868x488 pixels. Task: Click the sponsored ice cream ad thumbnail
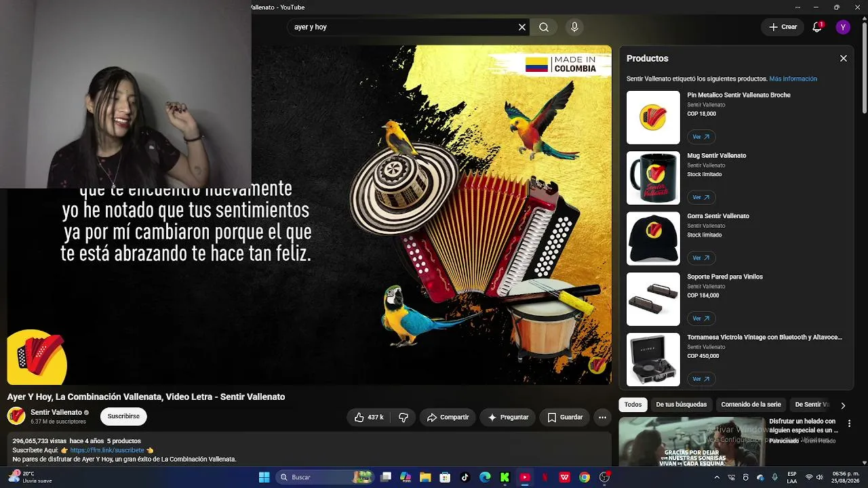click(691, 442)
